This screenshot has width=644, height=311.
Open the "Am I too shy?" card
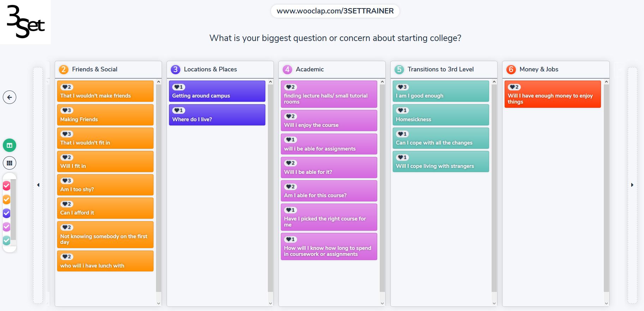[105, 185]
